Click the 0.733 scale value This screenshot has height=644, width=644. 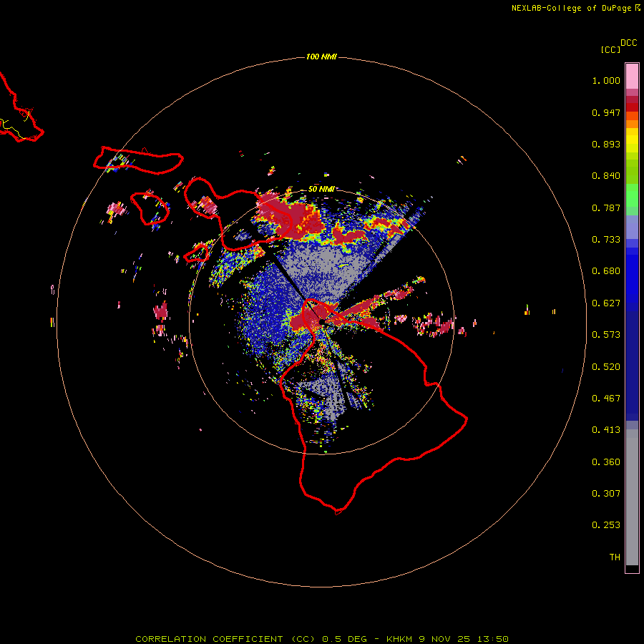tap(606, 240)
